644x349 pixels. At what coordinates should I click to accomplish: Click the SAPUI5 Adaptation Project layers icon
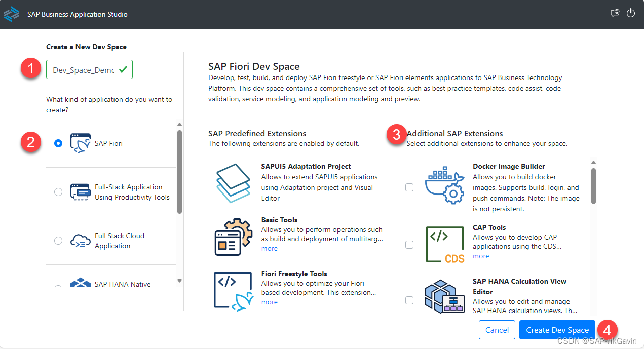pos(234,181)
